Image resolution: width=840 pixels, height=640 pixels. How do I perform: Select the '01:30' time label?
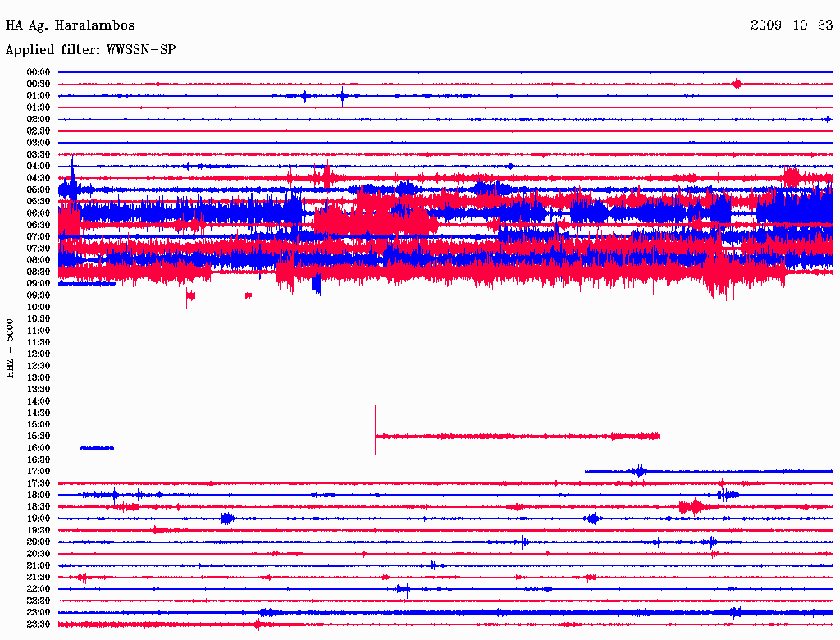point(39,107)
